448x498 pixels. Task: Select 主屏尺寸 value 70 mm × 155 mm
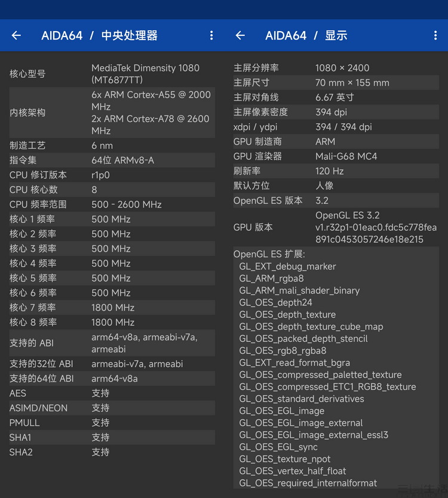click(x=352, y=83)
